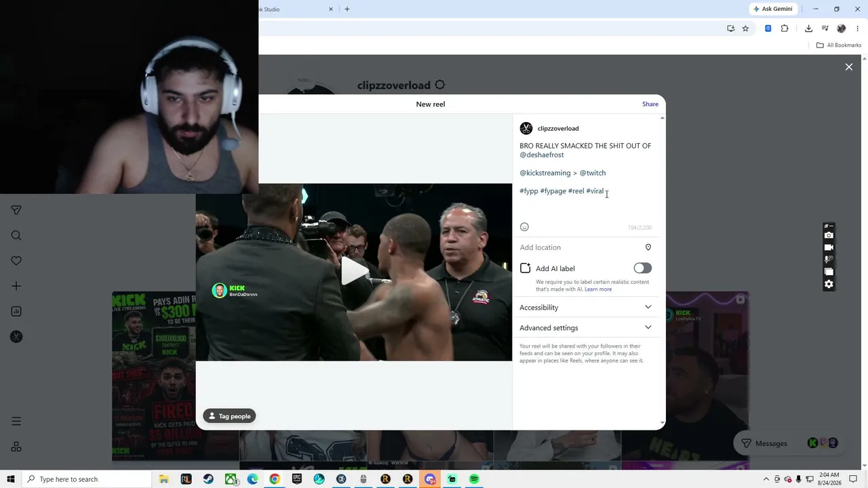Open the All Bookmarks folder
The height and width of the screenshot is (488, 868).
tap(839, 45)
